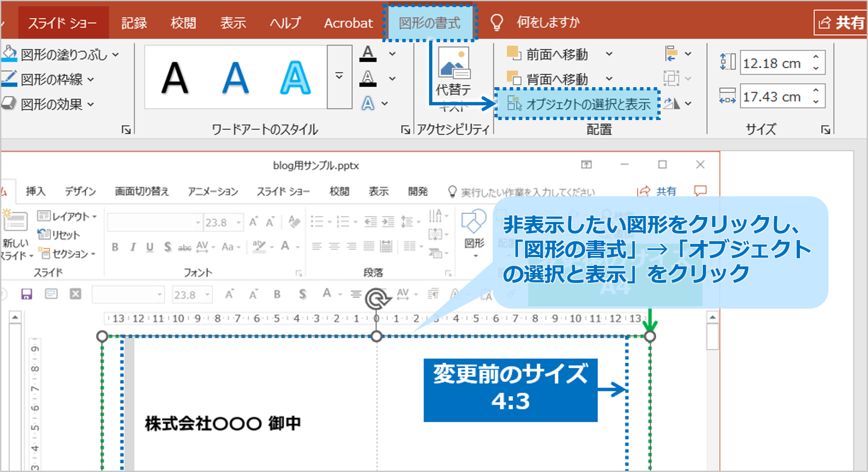Click the text outline A icon

(x=368, y=78)
